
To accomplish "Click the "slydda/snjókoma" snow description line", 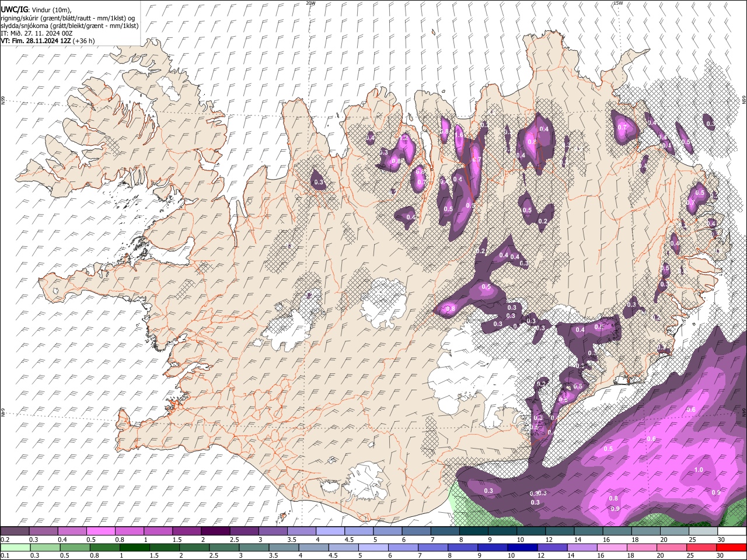I will click(69, 26).
